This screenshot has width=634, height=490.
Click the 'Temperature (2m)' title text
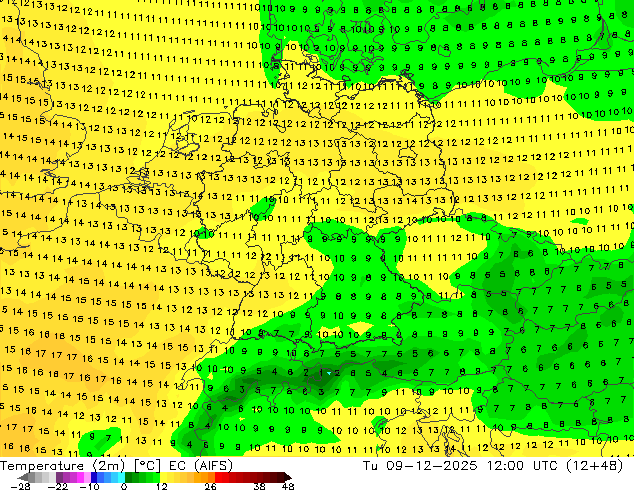62,466
